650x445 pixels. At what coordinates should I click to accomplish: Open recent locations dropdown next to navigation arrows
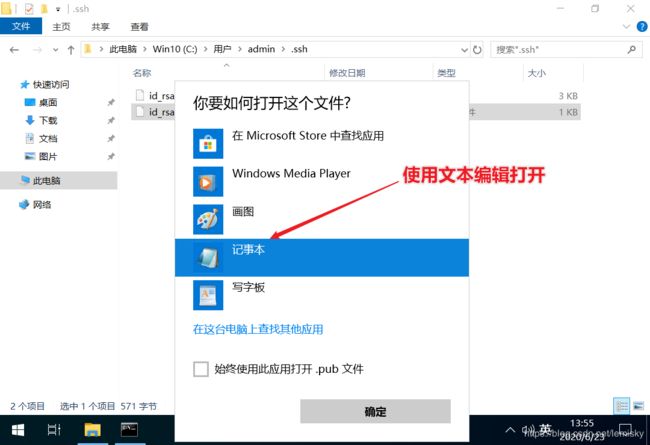click(56, 50)
